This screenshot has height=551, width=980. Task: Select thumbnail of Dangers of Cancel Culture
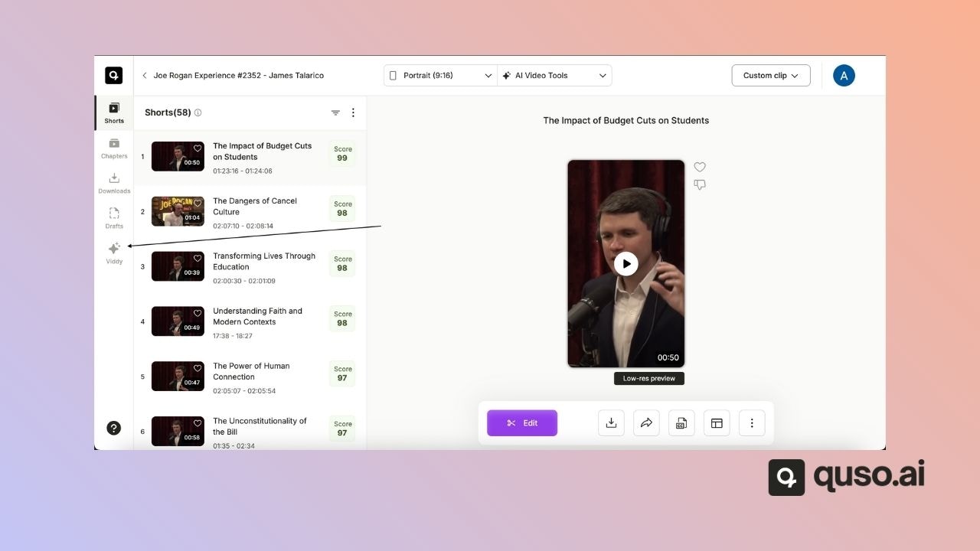coord(178,211)
